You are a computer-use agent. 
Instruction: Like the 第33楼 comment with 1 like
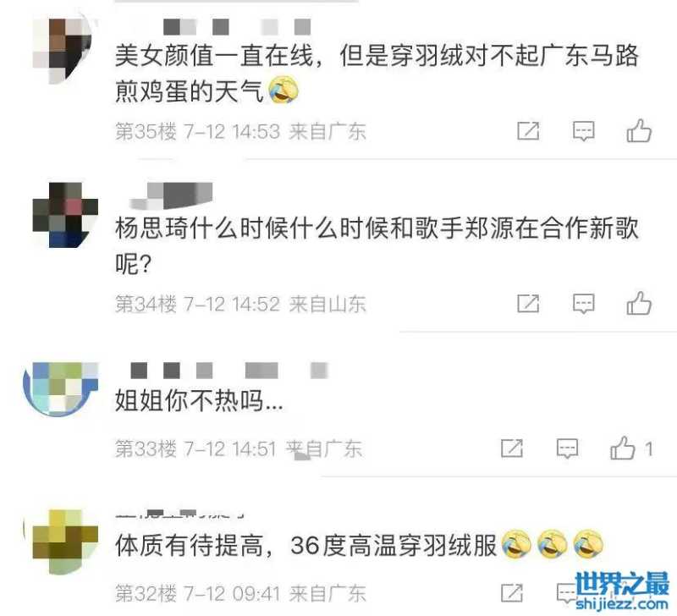coord(630,448)
